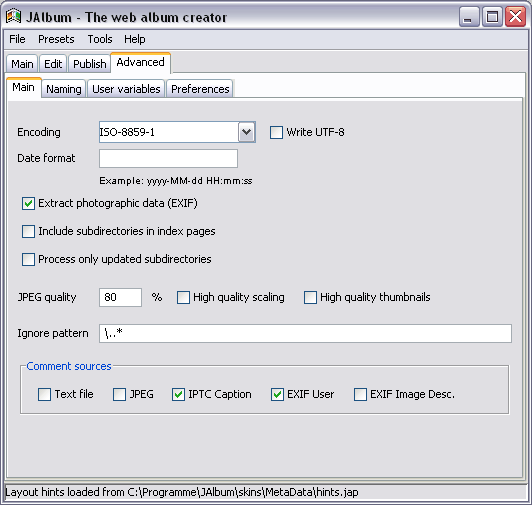Go to the Preferences sub-tab
The image size is (532, 505).
click(x=200, y=89)
